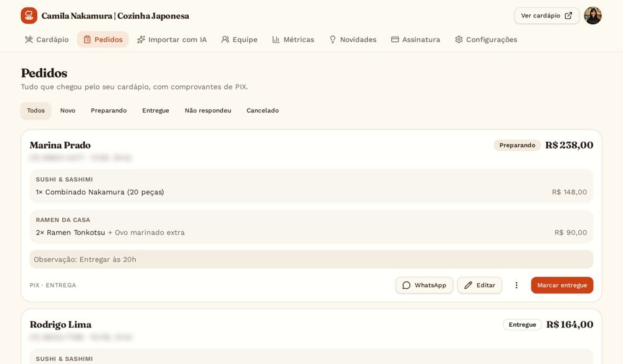This screenshot has width=623, height=364.
Task: Click WhatsApp button on Marina Prado's order
Action: coord(424,285)
